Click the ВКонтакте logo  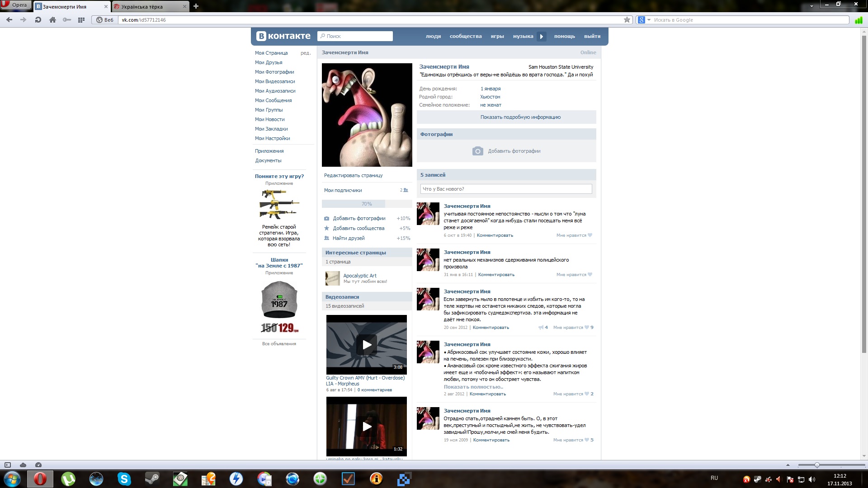pyautogui.click(x=283, y=36)
